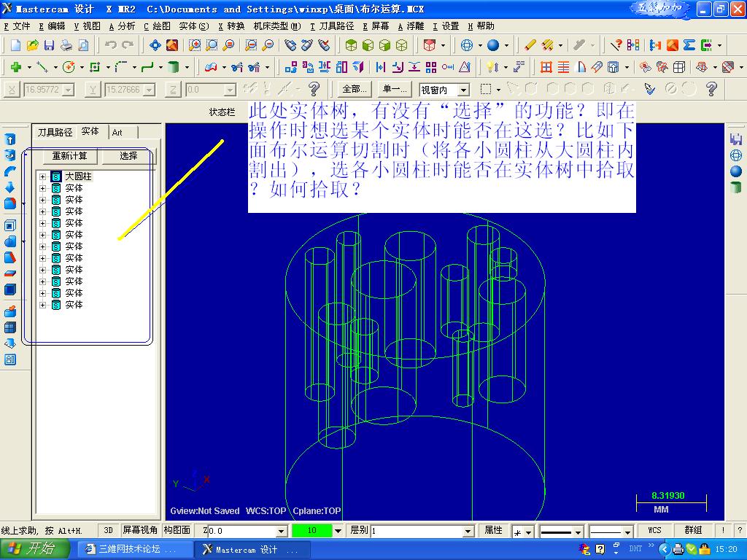747x560 pixels.
Task: Click the Fillet entities icon
Action: (121, 67)
